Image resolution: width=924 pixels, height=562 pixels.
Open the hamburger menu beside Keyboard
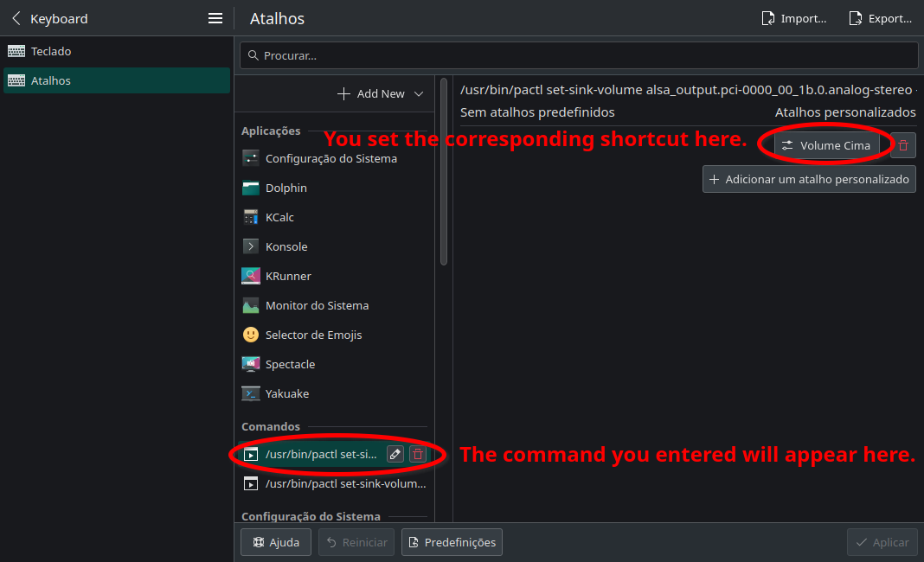click(215, 18)
